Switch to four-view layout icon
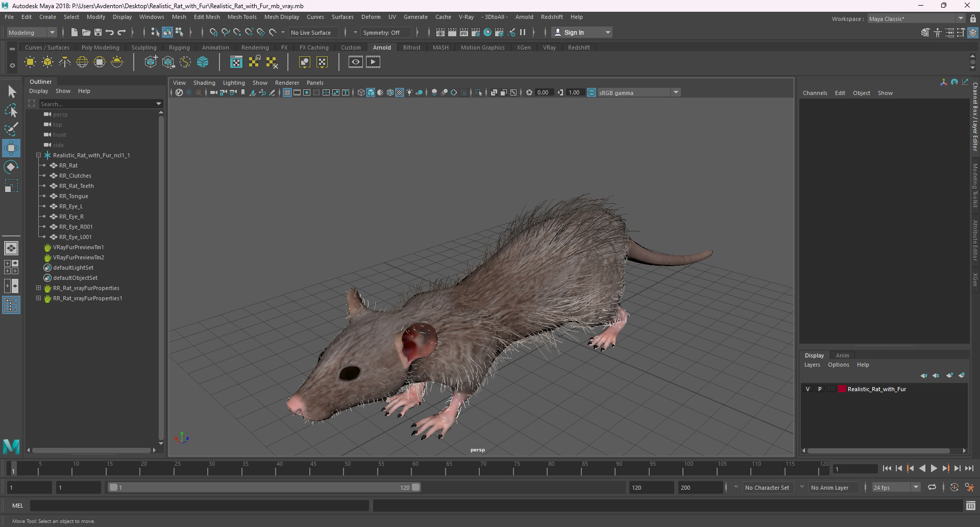Image resolution: width=980 pixels, height=527 pixels. (x=11, y=267)
